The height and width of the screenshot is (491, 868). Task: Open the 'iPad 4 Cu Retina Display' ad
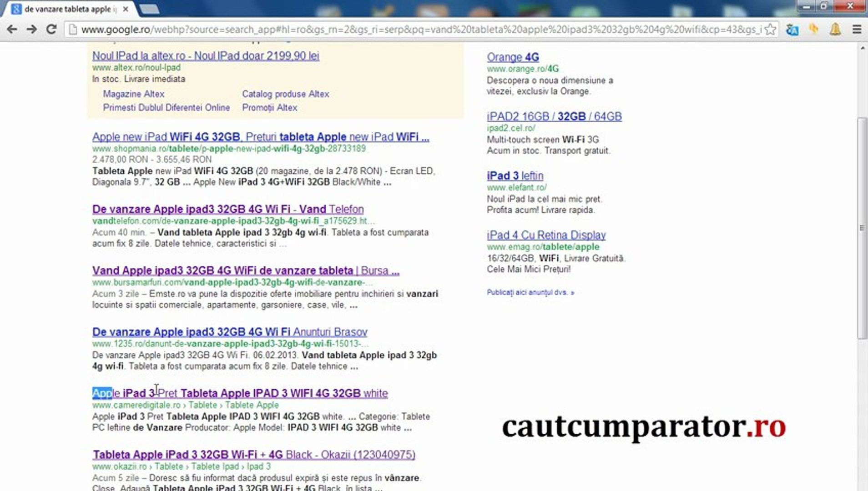tap(546, 235)
